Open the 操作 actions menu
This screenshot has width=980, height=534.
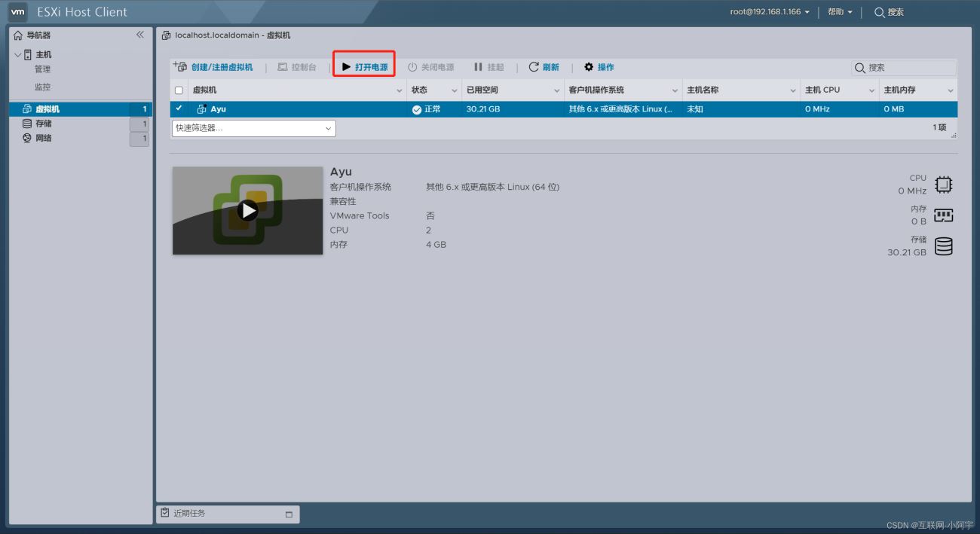pos(599,67)
